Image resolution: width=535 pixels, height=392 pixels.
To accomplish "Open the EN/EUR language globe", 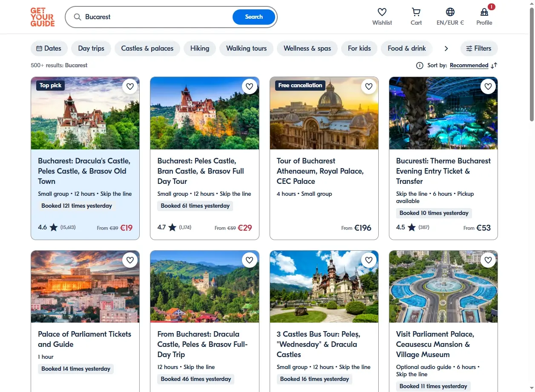I will pos(450,12).
